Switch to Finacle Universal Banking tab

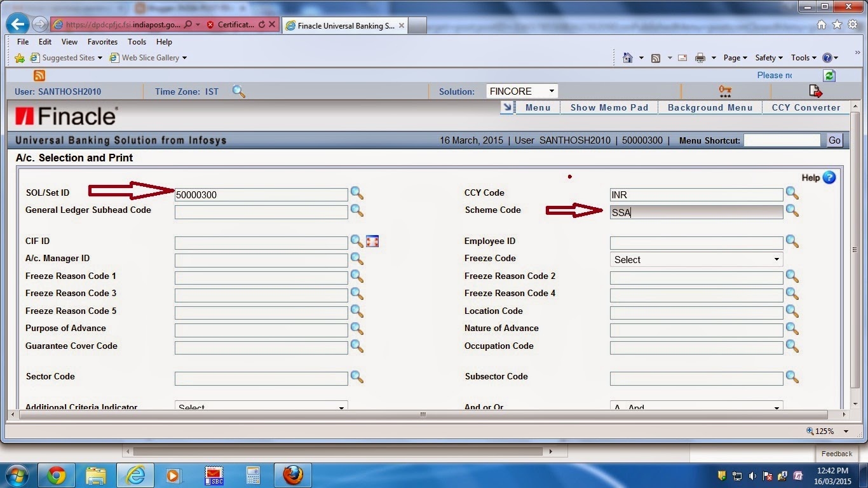click(x=343, y=25)
